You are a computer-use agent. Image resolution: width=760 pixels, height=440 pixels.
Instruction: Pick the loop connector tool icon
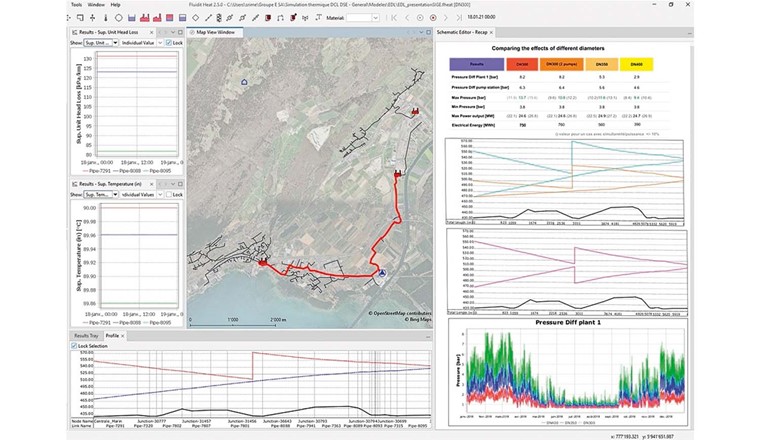click(280, 18)
